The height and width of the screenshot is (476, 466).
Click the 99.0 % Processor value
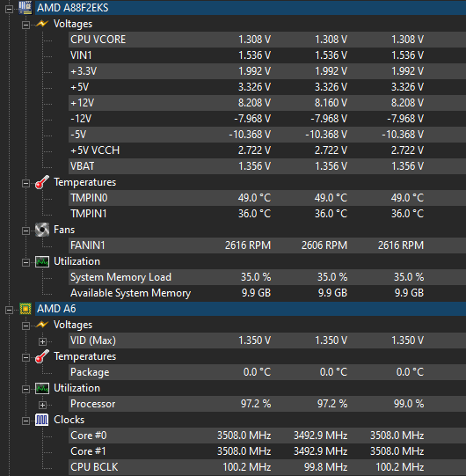(x=409, y=404)
